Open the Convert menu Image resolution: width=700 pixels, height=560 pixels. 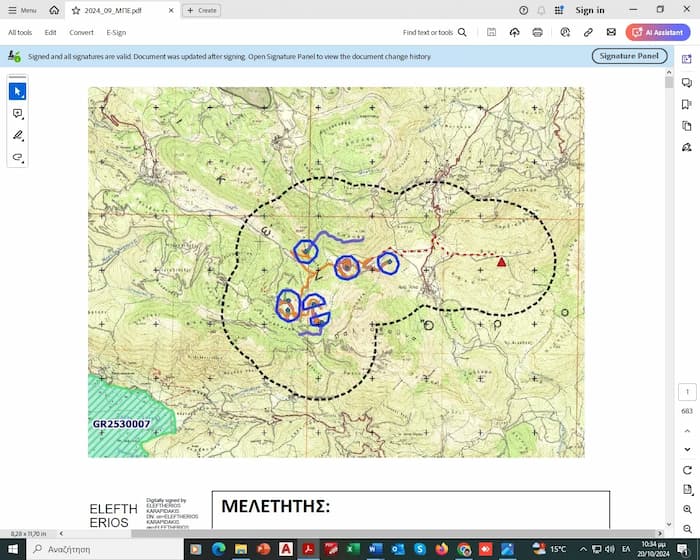(81, 32)
